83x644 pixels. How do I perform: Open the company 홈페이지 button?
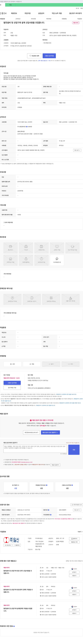click(x=74, y=539)
